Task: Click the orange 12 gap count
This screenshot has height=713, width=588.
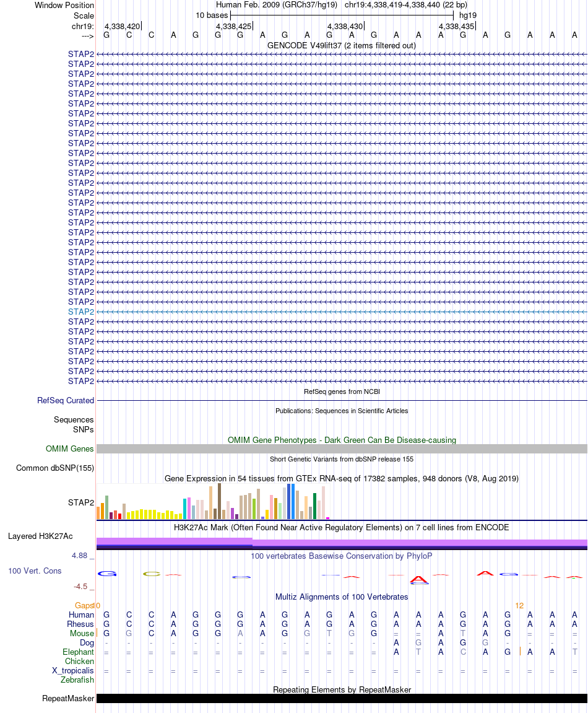Action: click(519, 606)
